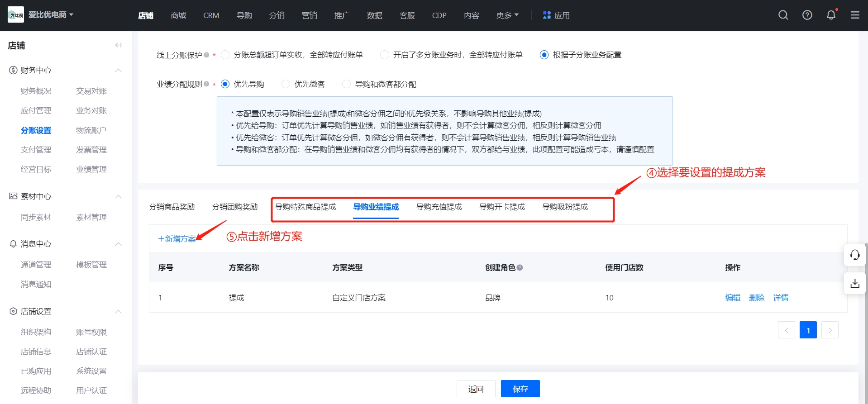Collapse the 消息中心 section chevron

(x=118, y=244)
